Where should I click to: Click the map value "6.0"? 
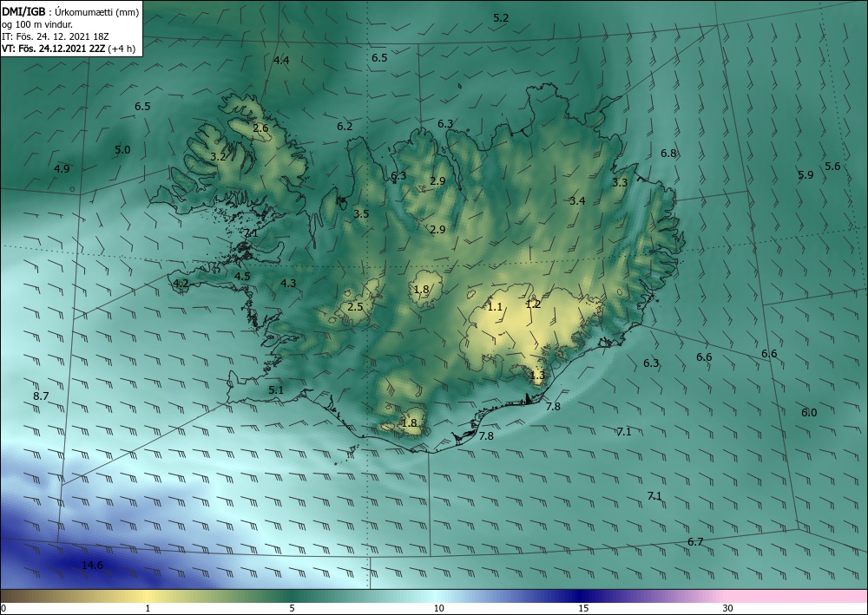click(x=809, y=413)
